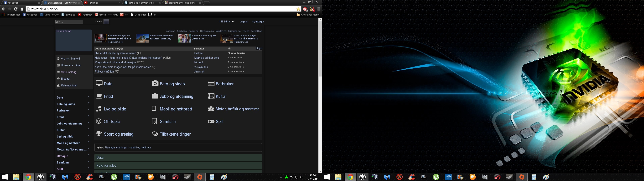Viewport: 644px width, 181px height.
Task: Click the scrollbar's down arrow
Action: [x=320, y=171]
